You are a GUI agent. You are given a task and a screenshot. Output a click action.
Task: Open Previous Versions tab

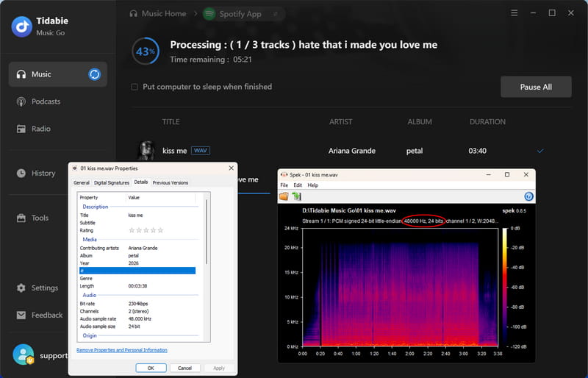(x=171, y=182)
